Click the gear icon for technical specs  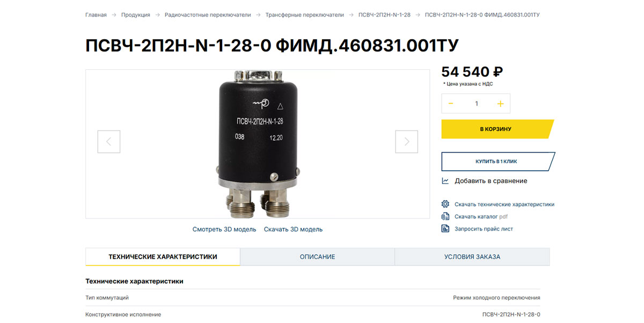point(445,204)
